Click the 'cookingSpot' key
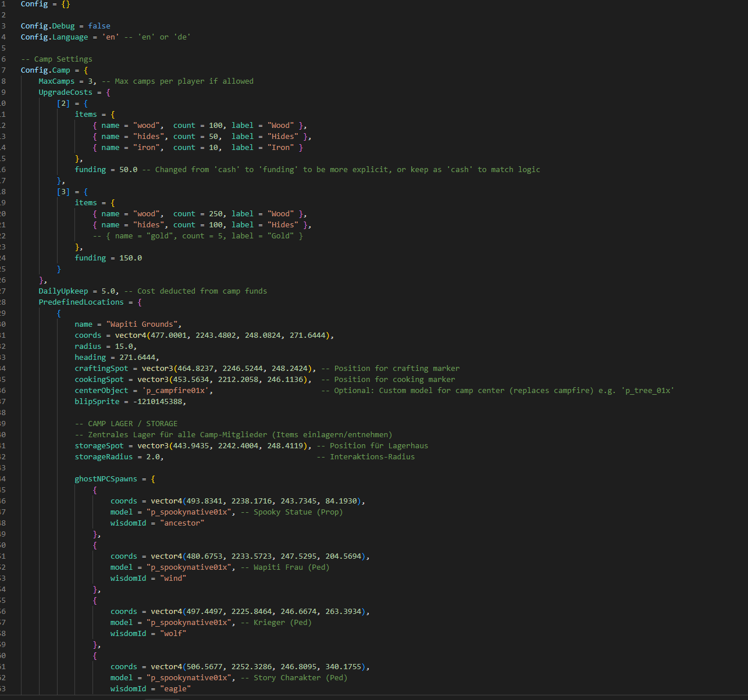Viewport: 748px width, 700px height. (99, 380)
